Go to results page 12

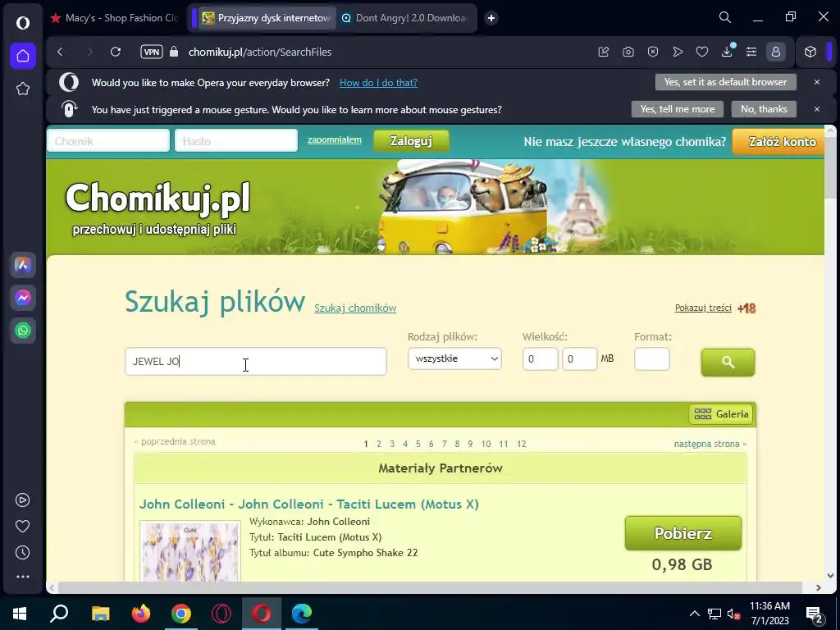coord(521,444)
